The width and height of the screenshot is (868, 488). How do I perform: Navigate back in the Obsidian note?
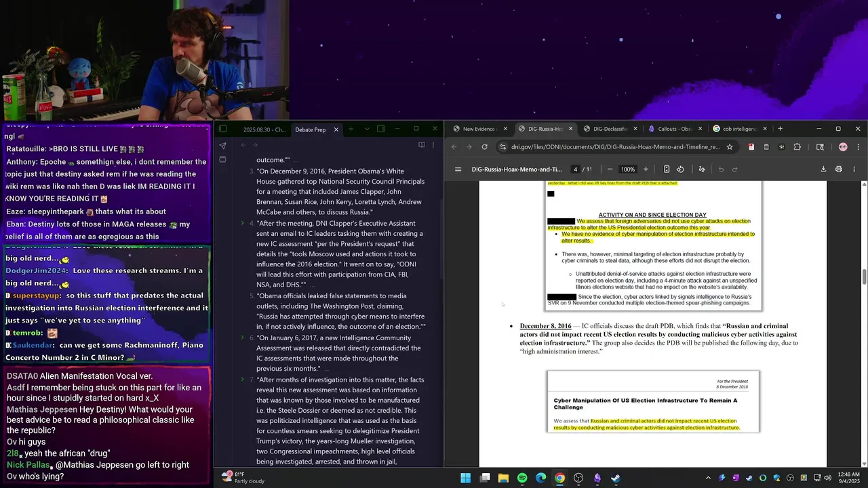click(x=243, y=145)
